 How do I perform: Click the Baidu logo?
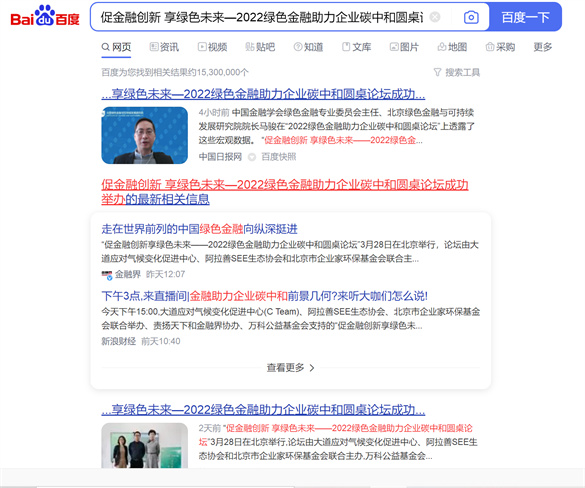[45, 16]
